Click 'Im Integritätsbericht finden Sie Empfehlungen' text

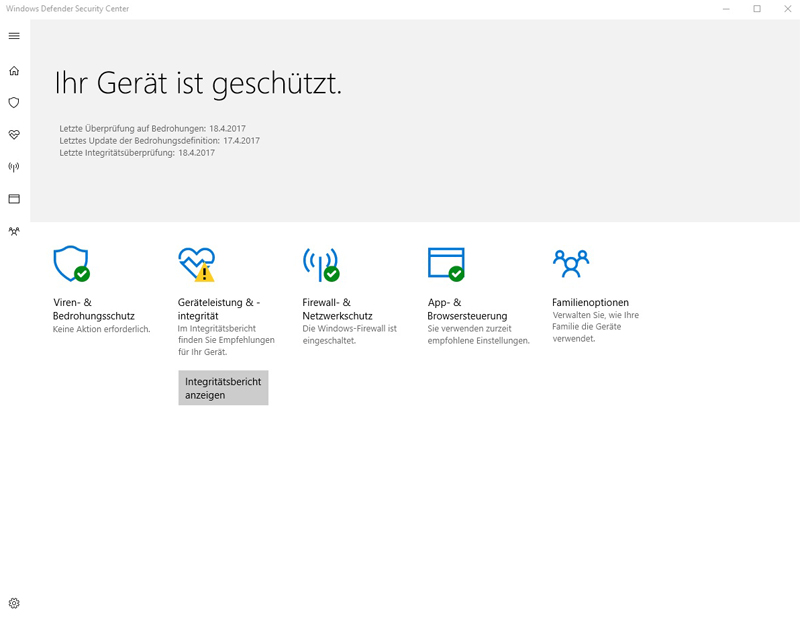pyautogui.click(x=226, y=340)
